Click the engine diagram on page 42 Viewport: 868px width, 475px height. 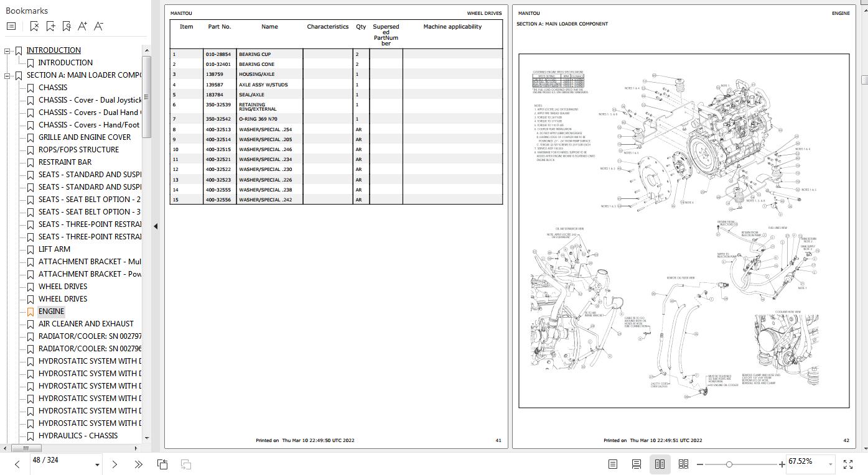[684, 231]
